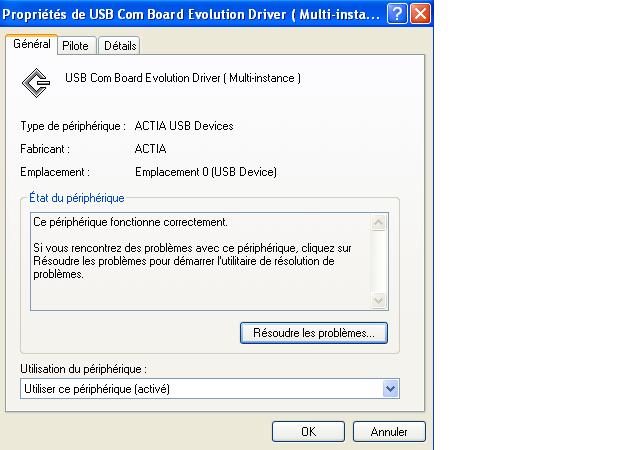Image resolution: width=640 pixels, height=450 pixels.
Task: Expand the Utilisation du périphérique dropdown
Action: pos(390,389)
